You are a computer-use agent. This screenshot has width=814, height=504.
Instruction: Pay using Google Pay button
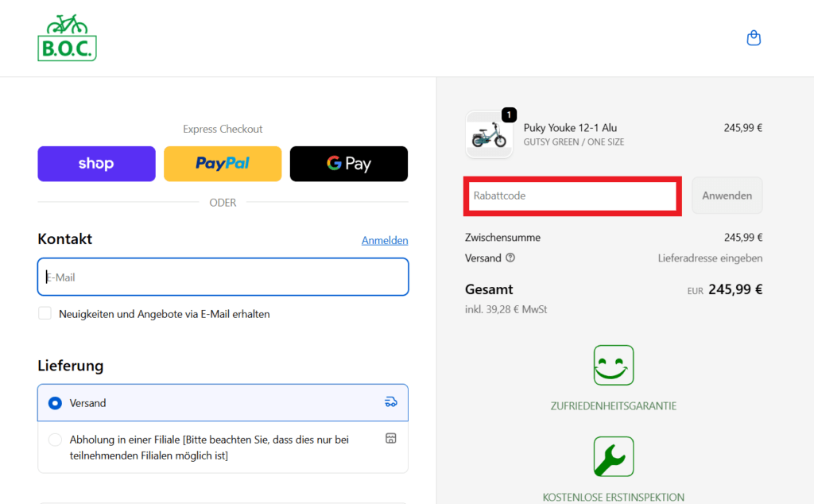coord(348,164)
